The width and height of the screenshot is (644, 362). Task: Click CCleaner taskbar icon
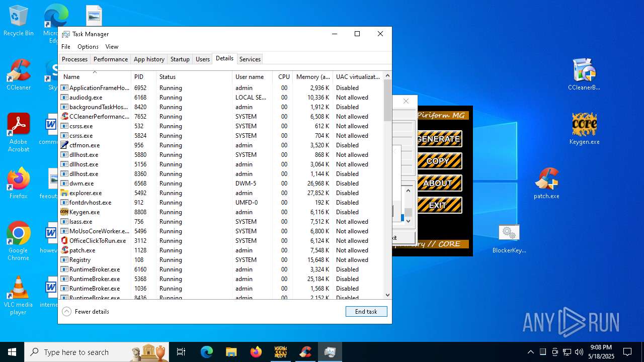click(x=305, y=352)
